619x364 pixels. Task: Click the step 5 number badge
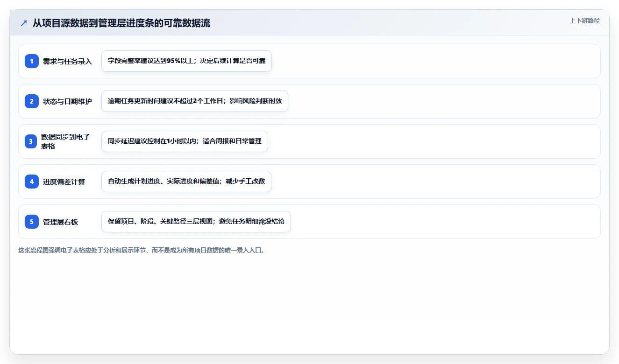click(x=32, y=222)
